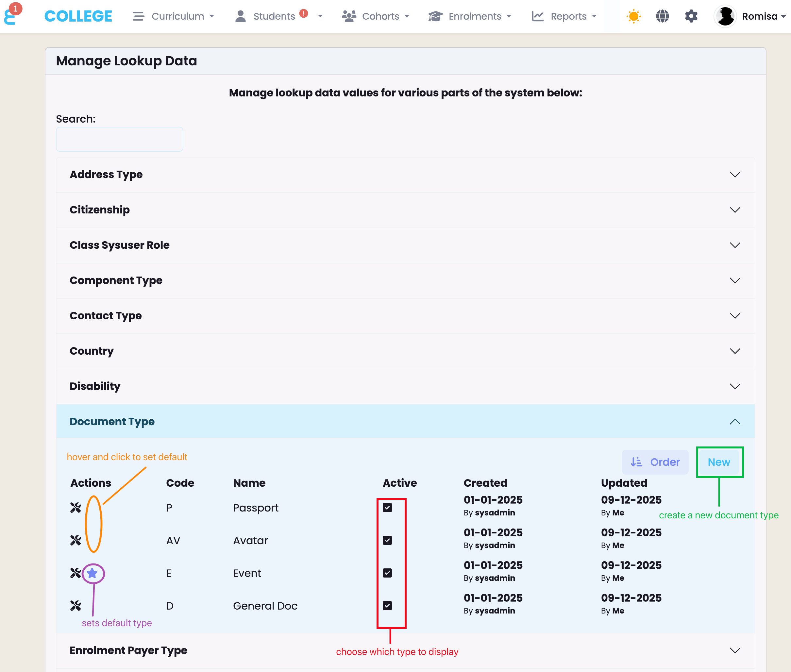791x672 pixels.
Task: Click the default star icon on Event row
Action: tap(92, 573)
